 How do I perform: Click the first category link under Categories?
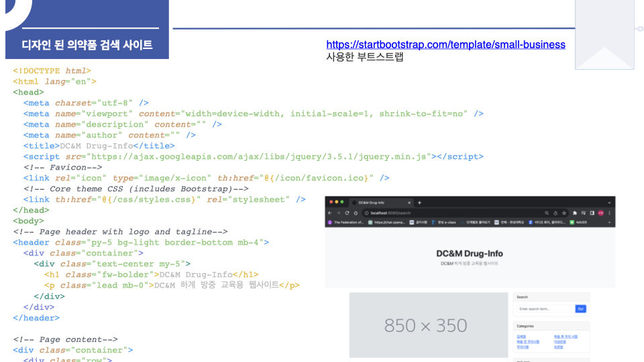(521, 337)
